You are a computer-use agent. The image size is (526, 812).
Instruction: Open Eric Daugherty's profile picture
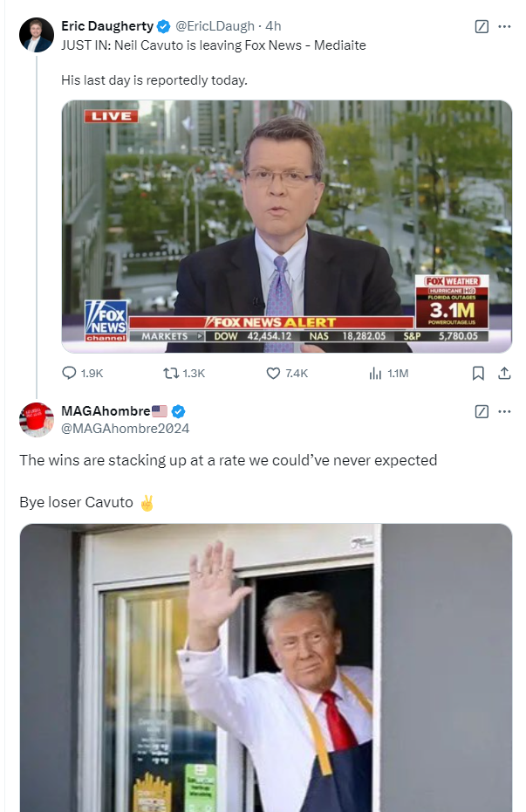coord(37,35)
